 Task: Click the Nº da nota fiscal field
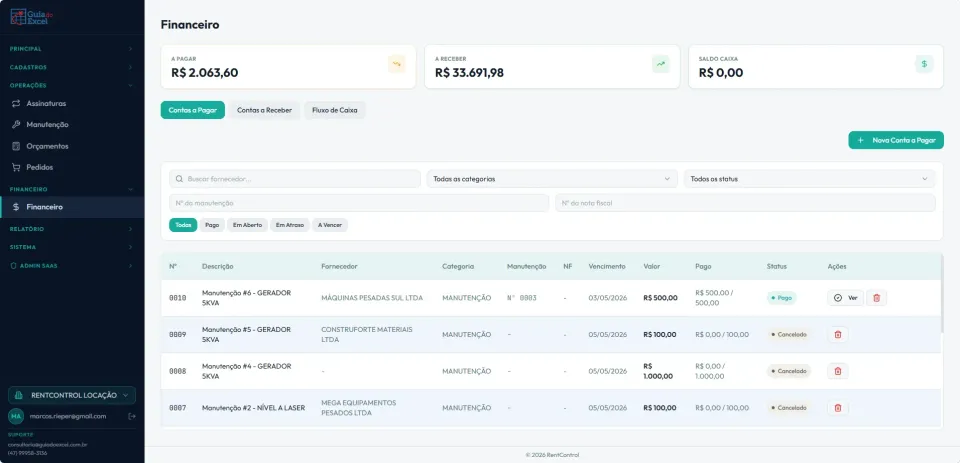click(745, 203)
